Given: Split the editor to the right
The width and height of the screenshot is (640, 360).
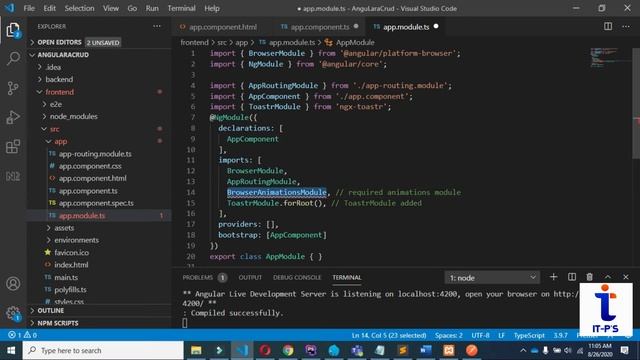Looking at the screenshot, I should [x=608, y=27].
